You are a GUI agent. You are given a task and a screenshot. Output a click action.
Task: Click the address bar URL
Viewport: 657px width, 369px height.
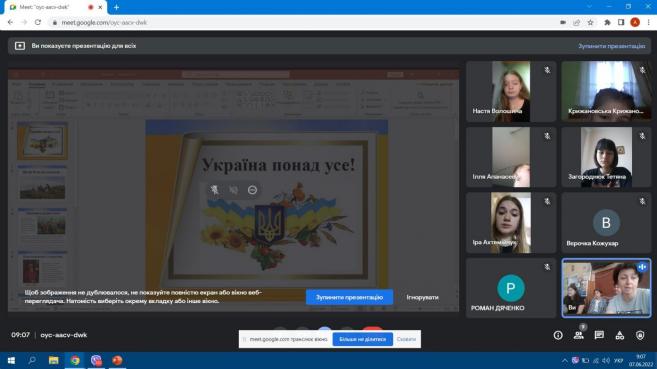tap(104, 23)
